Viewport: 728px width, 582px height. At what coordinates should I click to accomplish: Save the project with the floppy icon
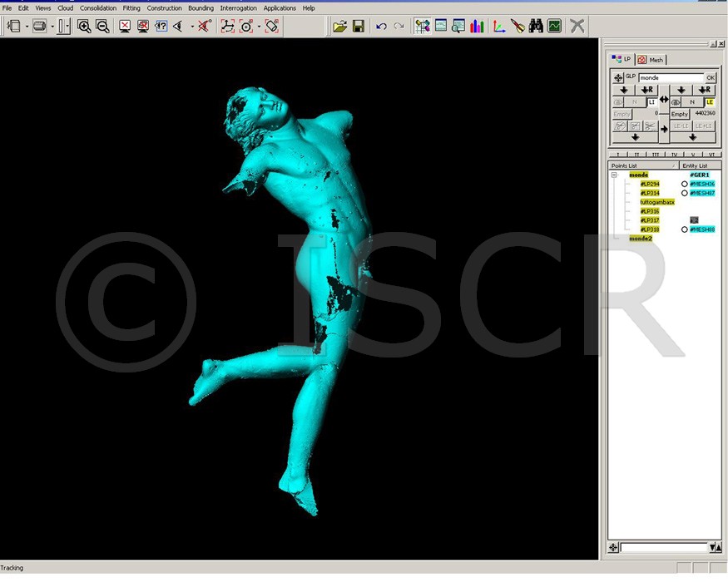pyautogui.click(x=359, y=26)
